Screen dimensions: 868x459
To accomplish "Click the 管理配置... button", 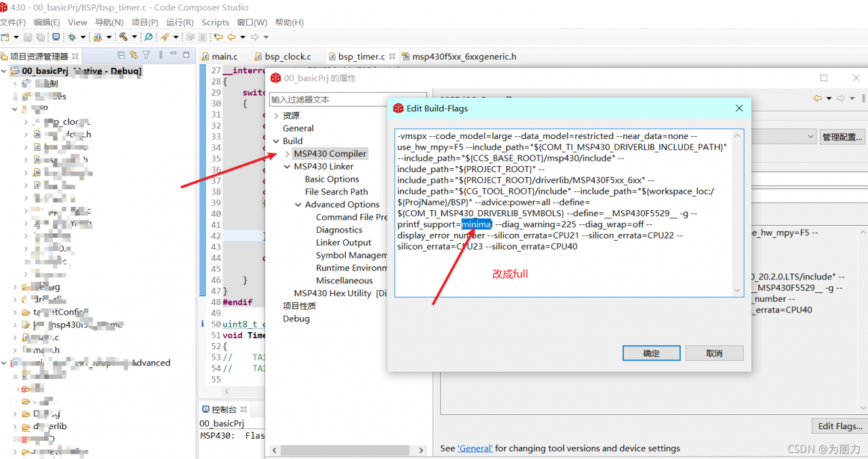I will click(843, 137).
